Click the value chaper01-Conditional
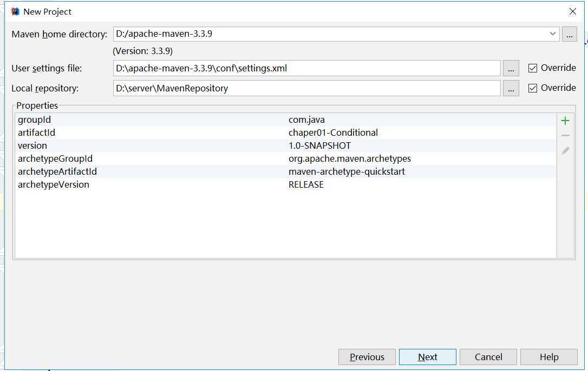Screen dimensions: 588x371 [334, 132]
